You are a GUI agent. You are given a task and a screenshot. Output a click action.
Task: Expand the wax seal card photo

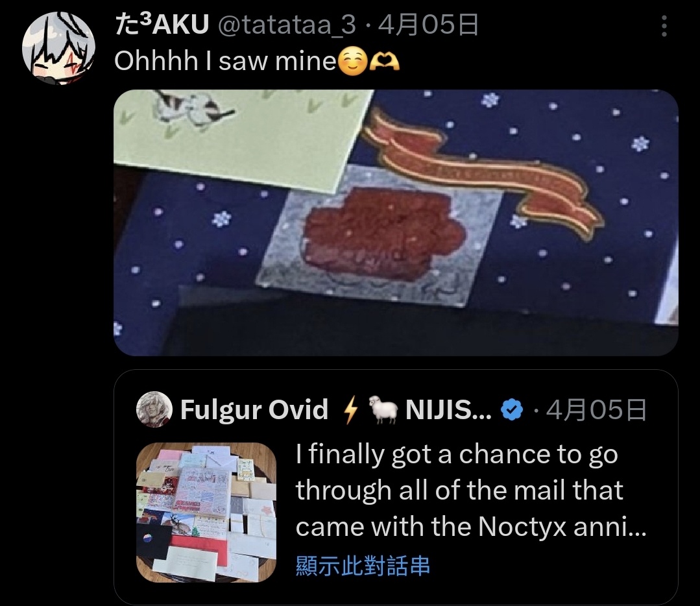(396, 223)
